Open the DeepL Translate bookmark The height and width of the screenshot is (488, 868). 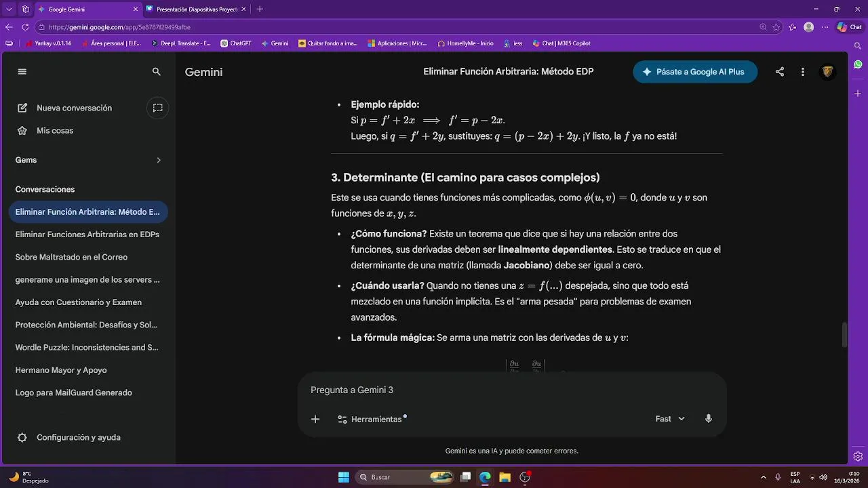pos(182,43)
